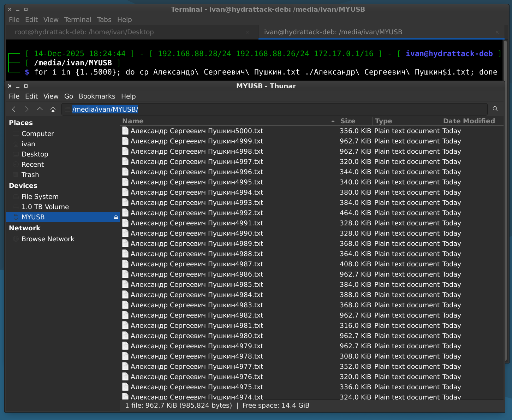Click the 408.0 KiB size cell
Screen dimensions: 512x420
355,264
